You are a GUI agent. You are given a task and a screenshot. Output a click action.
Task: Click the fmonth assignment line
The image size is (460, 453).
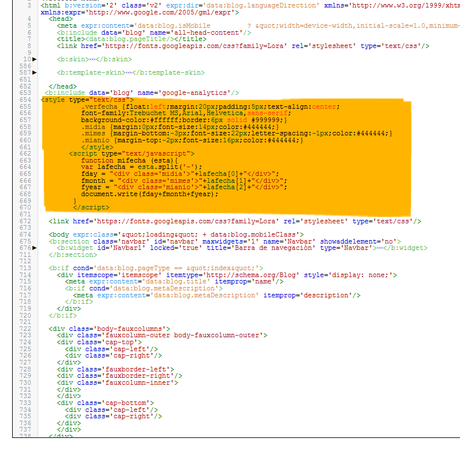tap(184, 181)
